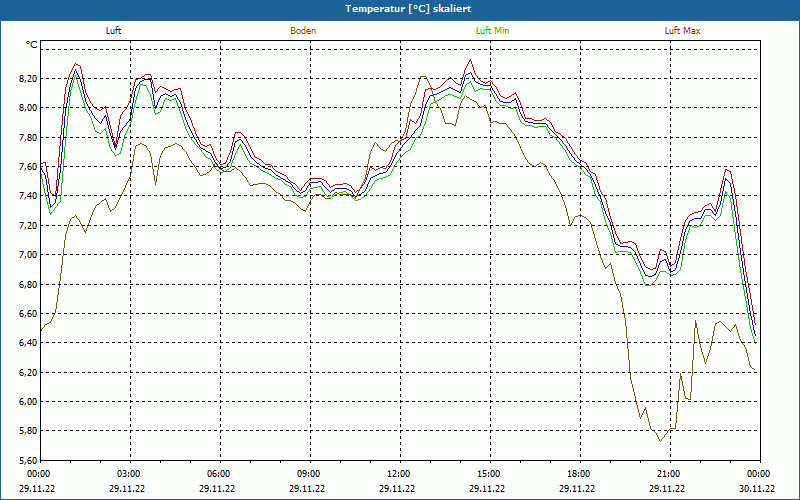The width and height of the screenshot is (800, 500).
Task: Click the y-axis value 6,20
Action: pos(28,372)
